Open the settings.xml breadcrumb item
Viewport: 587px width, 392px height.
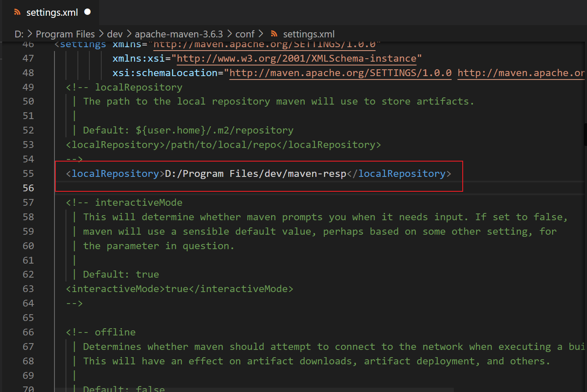[x=309, y=34]
